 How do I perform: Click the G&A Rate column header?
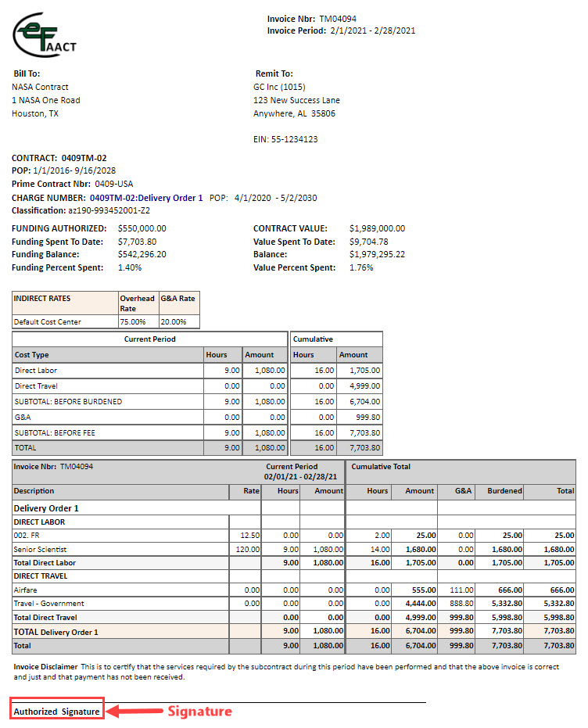[x=178, y=298]
